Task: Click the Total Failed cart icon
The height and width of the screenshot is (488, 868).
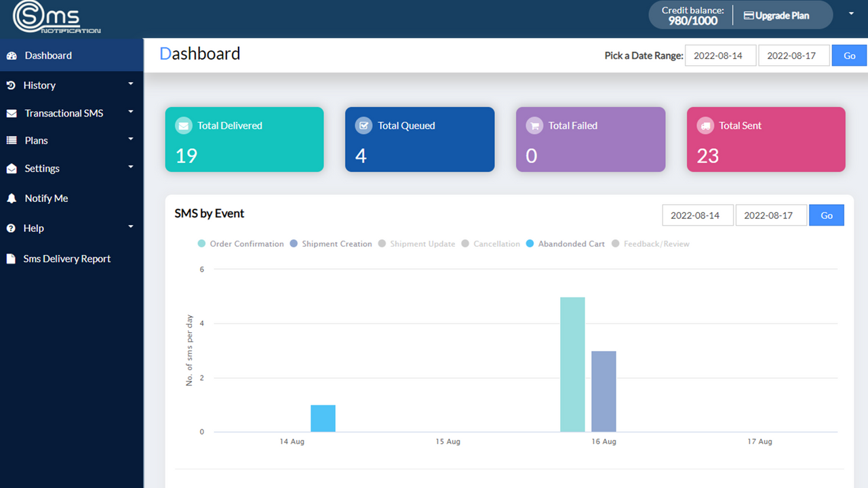Action: coord(534,125)
